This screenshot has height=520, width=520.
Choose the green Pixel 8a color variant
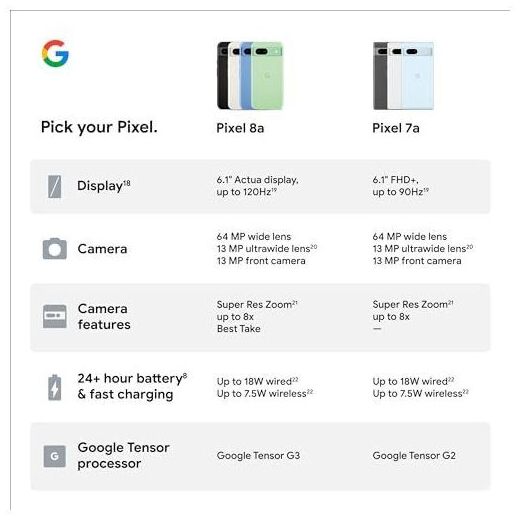[267, 76]
